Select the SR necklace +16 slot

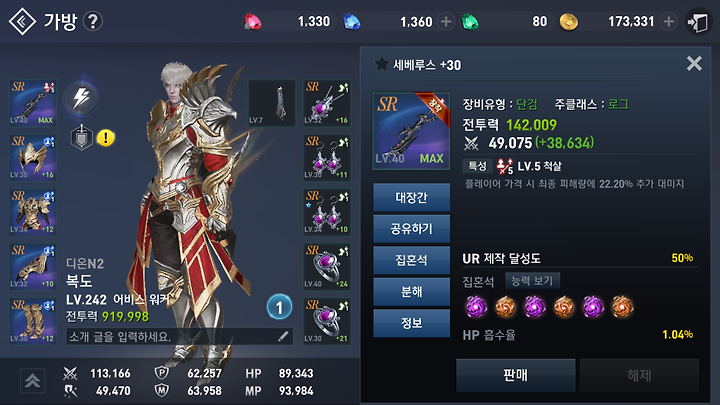pyautogui.click(x=327, y=103)
